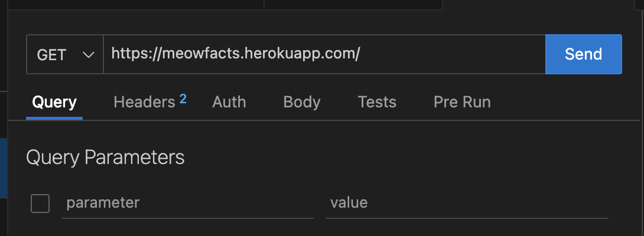Image resolution: width=644 pixels, height=236 pixels.
Task: Click the chevron arrow beside GET
Action: 88,55
